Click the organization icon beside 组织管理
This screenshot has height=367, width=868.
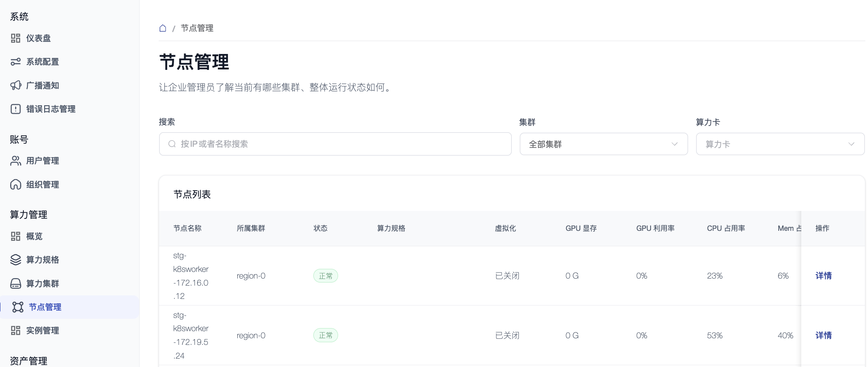[x=15, y=185]
